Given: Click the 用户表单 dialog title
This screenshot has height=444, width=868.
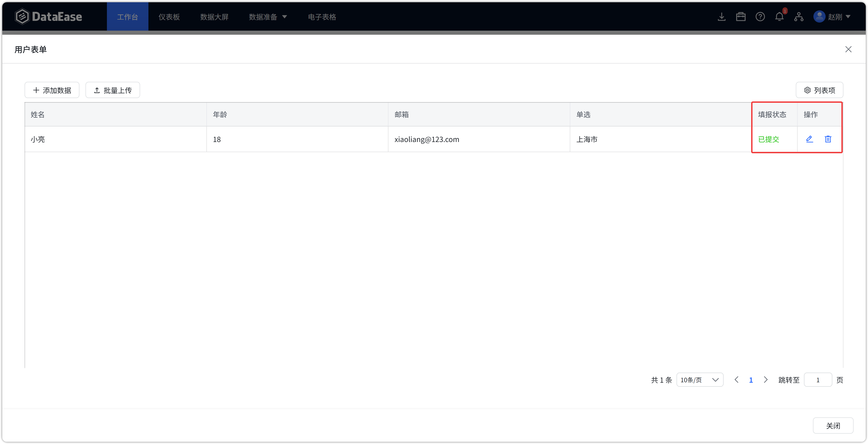Looking at the screenshot, I should click(x=31, y=50).
